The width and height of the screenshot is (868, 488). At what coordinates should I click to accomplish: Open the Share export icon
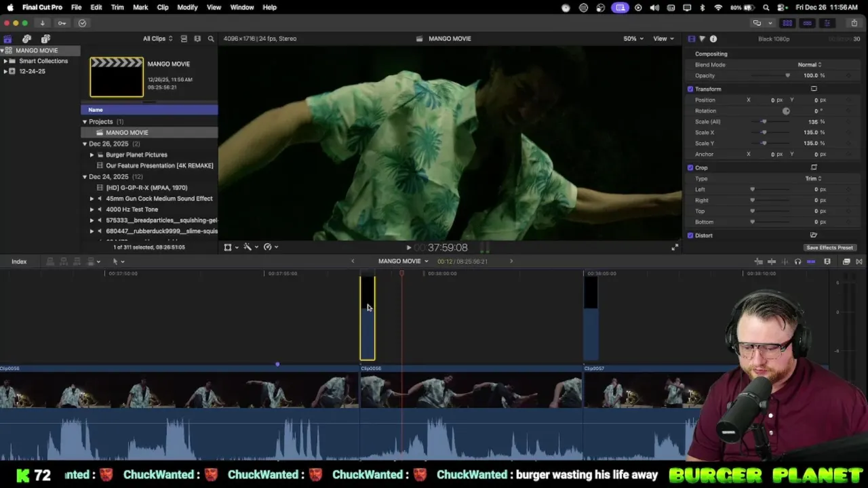point(854,23)
